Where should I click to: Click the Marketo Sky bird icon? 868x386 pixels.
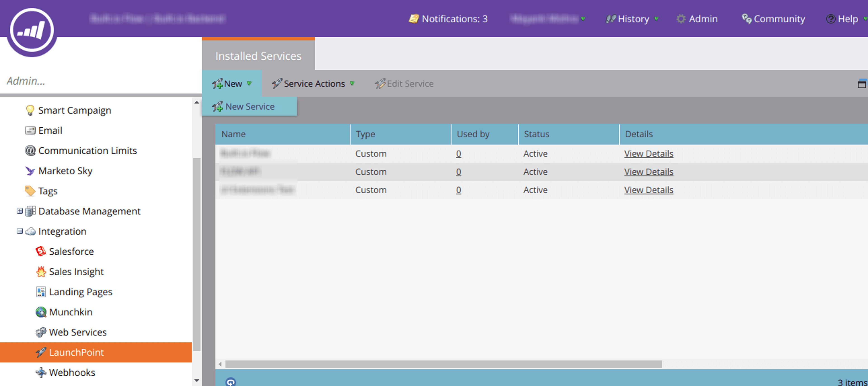[30, 171]
